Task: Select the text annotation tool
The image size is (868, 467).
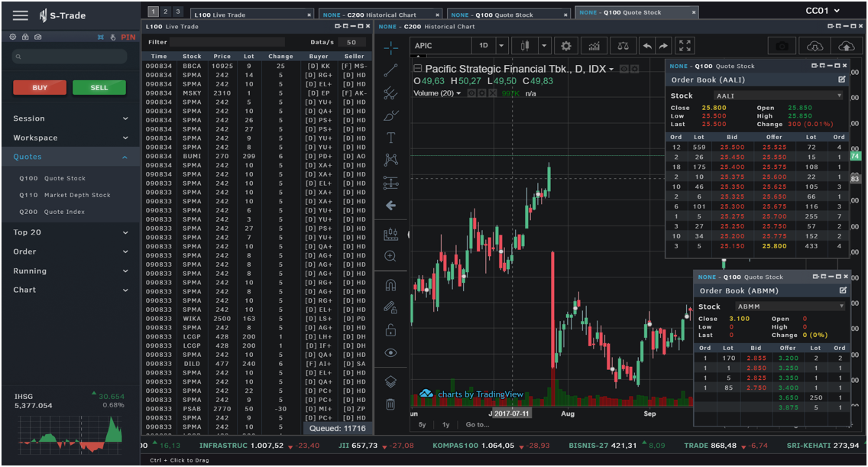Action: point(391,138)
